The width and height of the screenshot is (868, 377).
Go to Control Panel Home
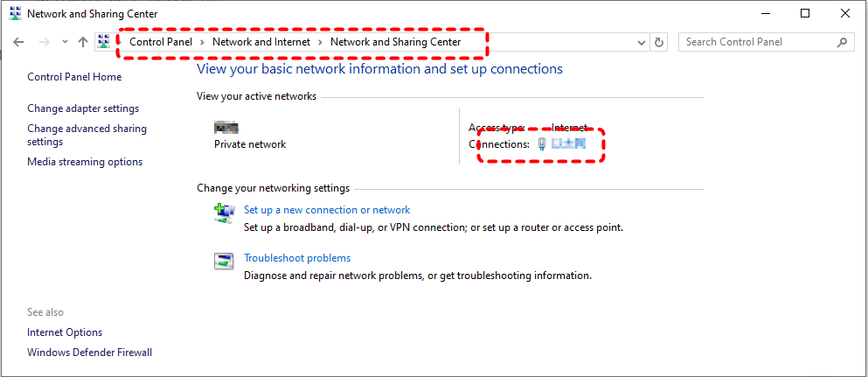[74, 77]
